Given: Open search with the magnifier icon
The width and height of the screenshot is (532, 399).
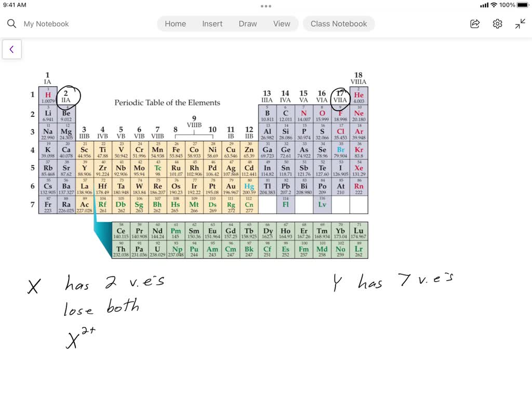Looking at the screenshot, I should click(x=11, y=23).
